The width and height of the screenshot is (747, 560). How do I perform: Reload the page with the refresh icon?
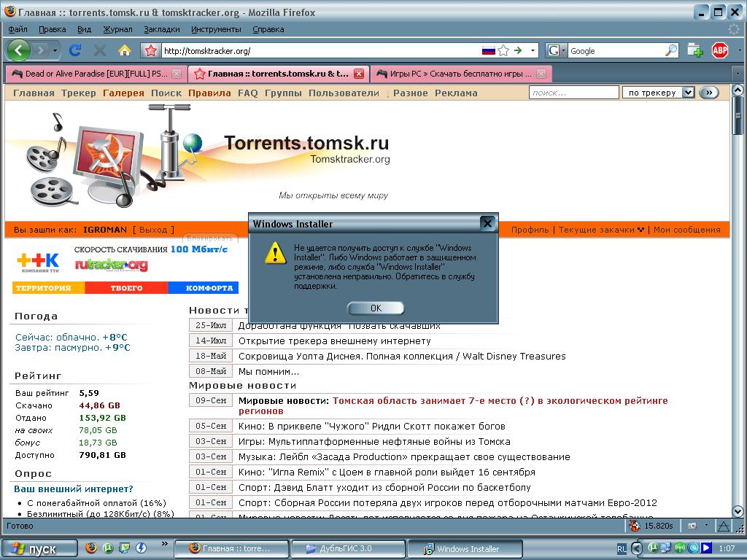[75, 50]
